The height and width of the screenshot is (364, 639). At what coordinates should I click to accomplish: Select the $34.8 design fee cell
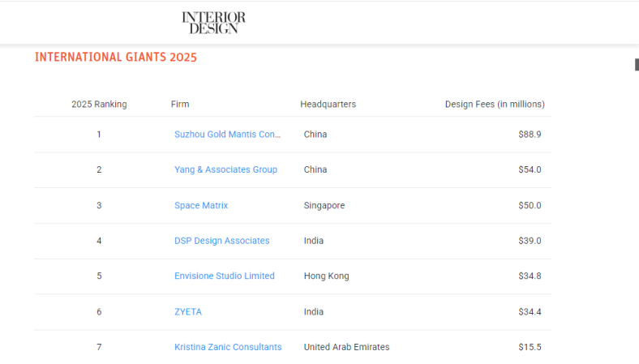point(530,276)
